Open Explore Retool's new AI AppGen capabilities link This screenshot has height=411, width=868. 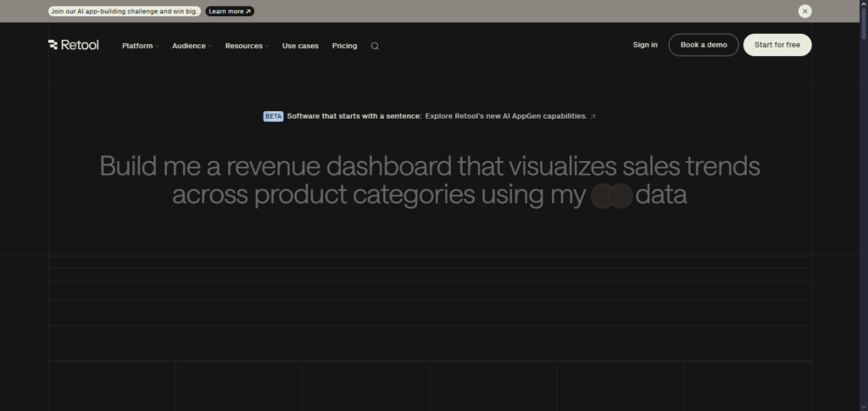(506, 116)
